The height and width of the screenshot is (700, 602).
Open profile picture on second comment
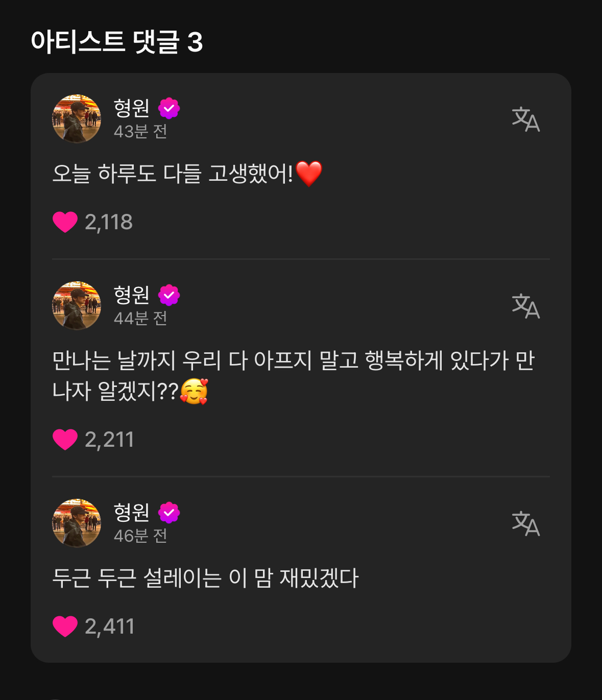click(77, 306)
